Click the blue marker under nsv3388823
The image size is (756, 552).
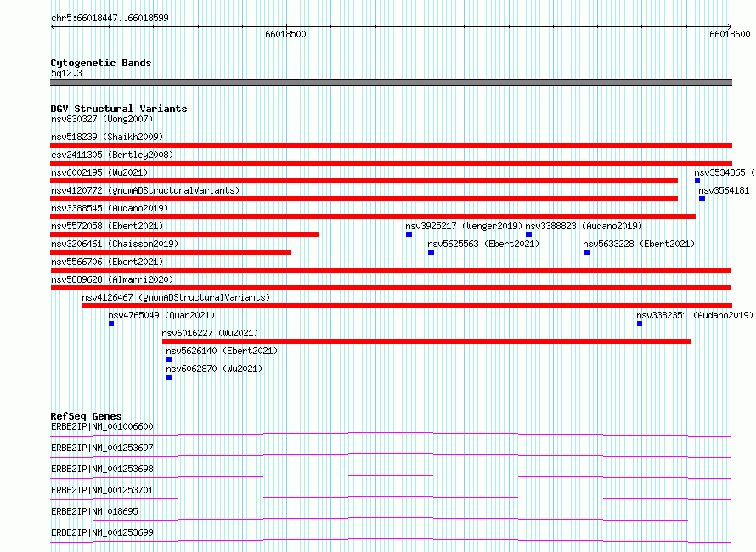tap(528, 234)
